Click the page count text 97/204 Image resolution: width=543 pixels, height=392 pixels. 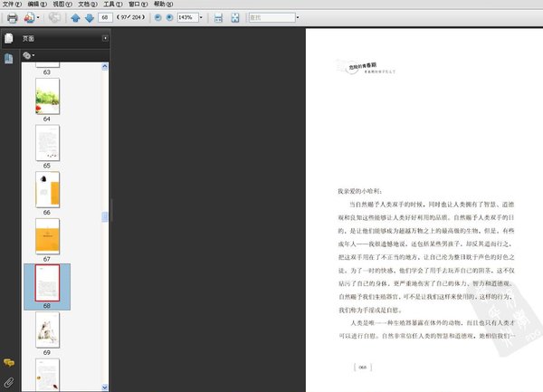[131, 17]
